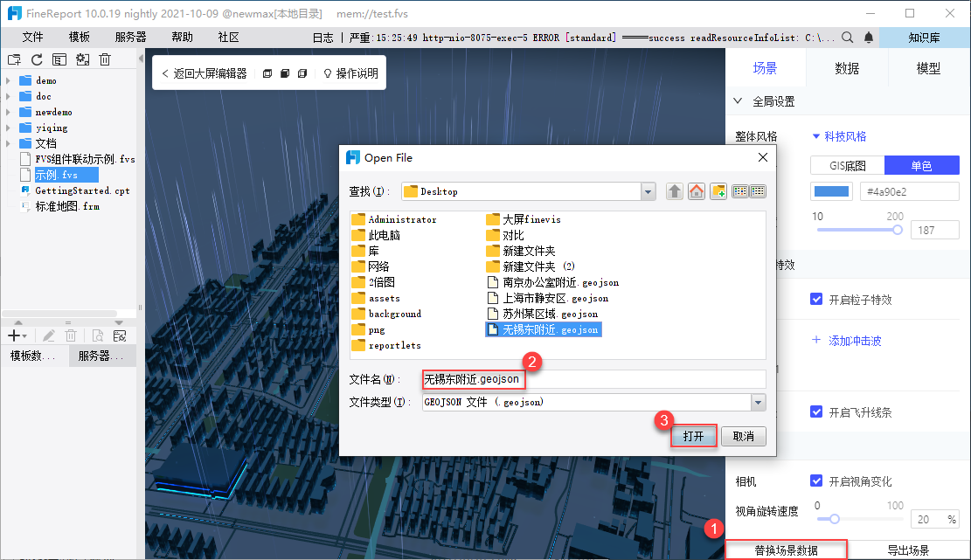Open the 服务器 menu
Screen dimensions: 971x560
131,37
